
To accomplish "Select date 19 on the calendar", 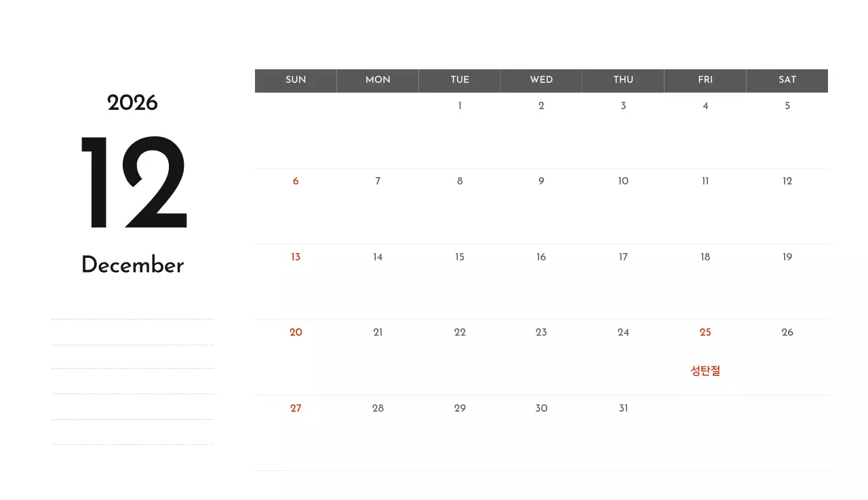I will (787, 257).
